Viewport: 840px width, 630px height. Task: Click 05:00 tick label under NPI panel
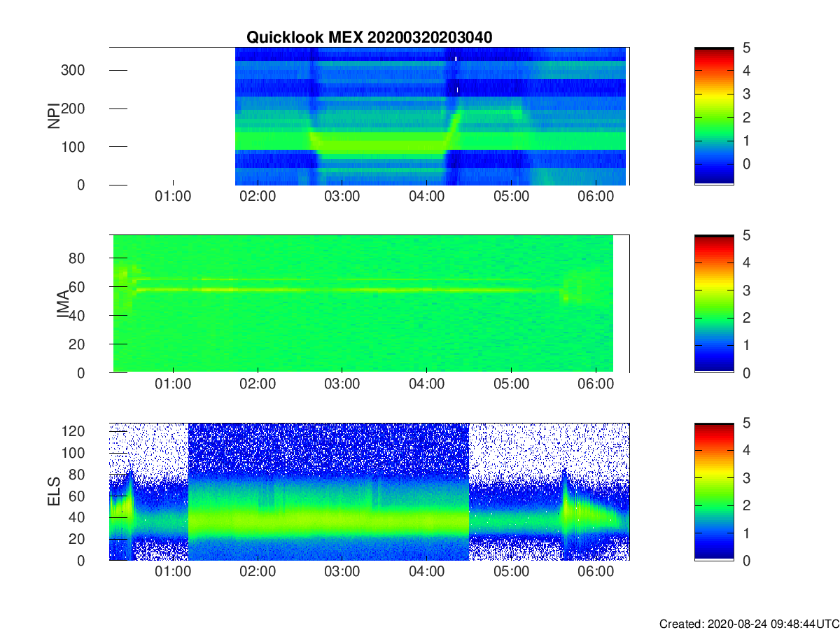[511, 197]
